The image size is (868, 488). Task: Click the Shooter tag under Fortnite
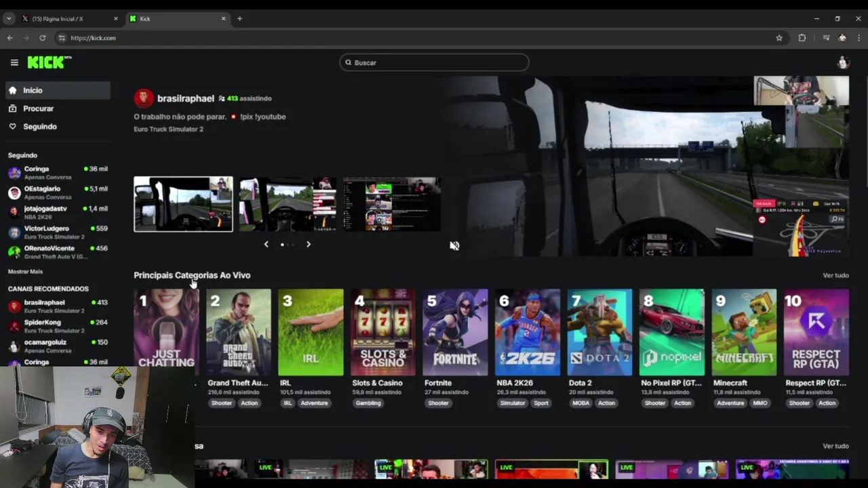tap(438, 403)
